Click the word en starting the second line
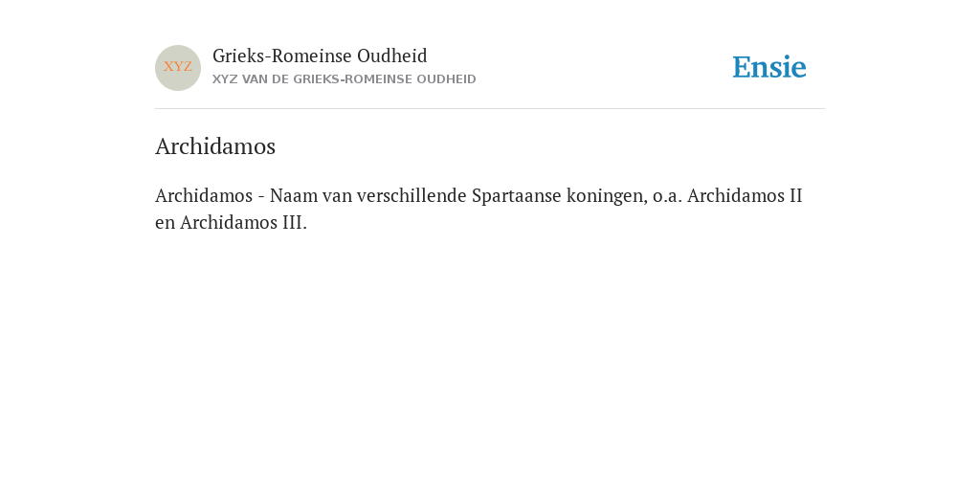This screenshot has height=490, width=980. 165,224
